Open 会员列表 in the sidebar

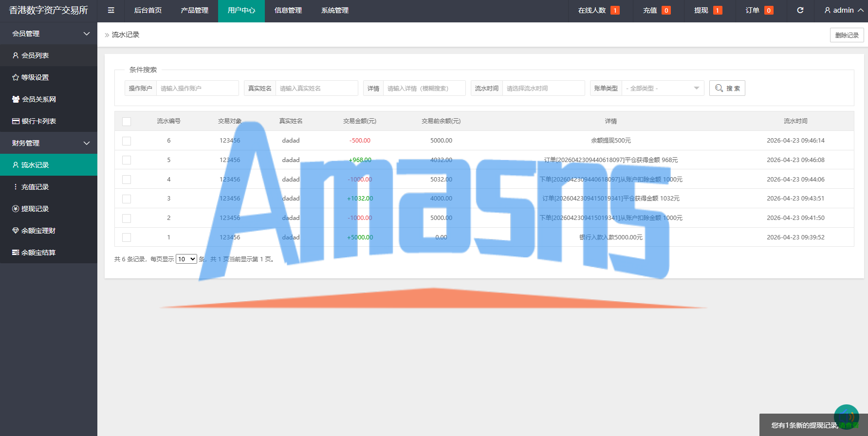(x=49, y=55)
